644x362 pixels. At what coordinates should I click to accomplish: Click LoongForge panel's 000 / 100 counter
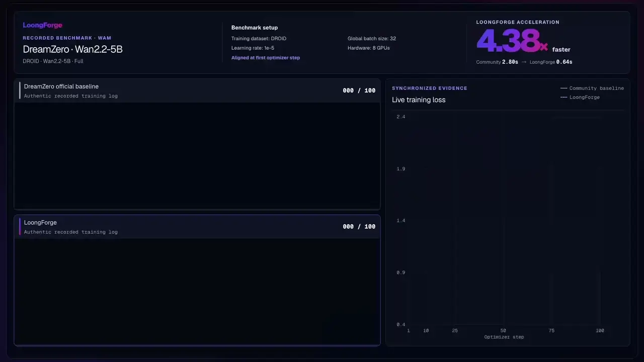(359, 227)
